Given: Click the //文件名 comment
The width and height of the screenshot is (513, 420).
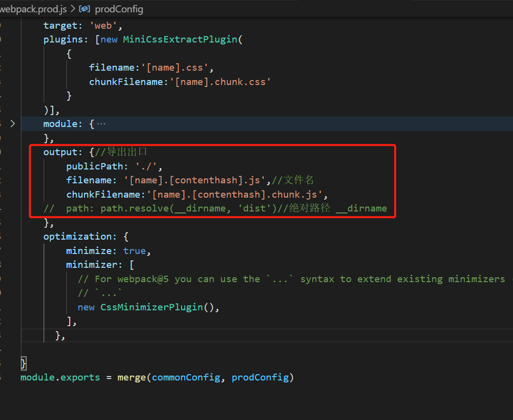Looking at the screenshot, I should point(293,180).
